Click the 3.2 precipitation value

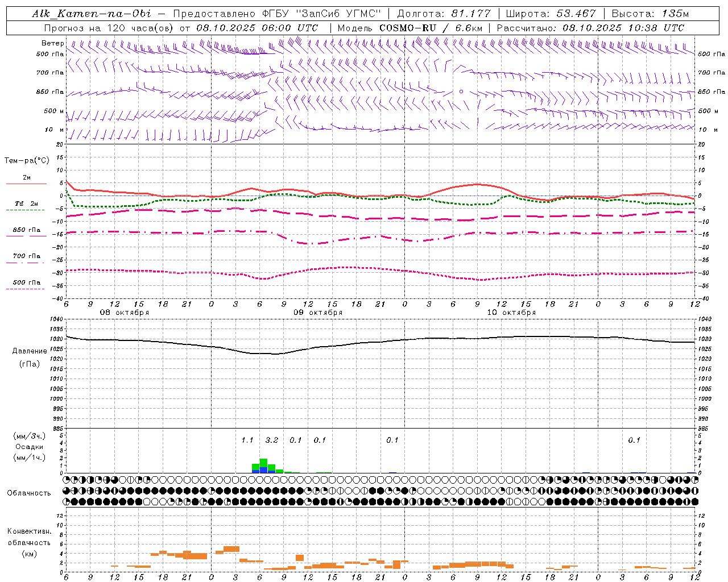pyautogui.click(x=272, y=440)
